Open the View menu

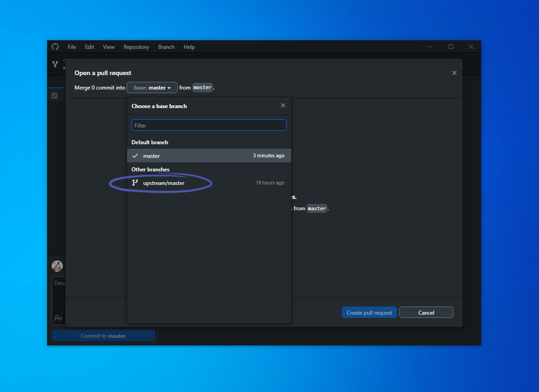109,47
